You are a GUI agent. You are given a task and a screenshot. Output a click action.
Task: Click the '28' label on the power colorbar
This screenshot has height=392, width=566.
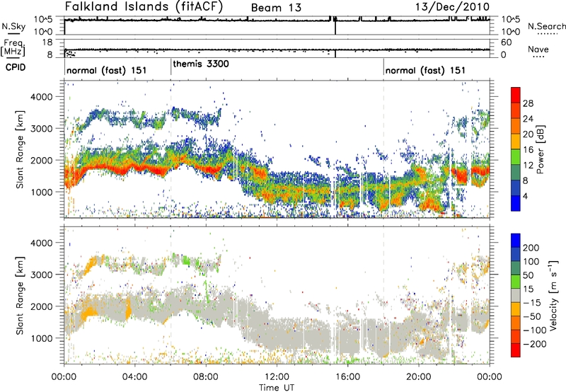pos(528,103)
